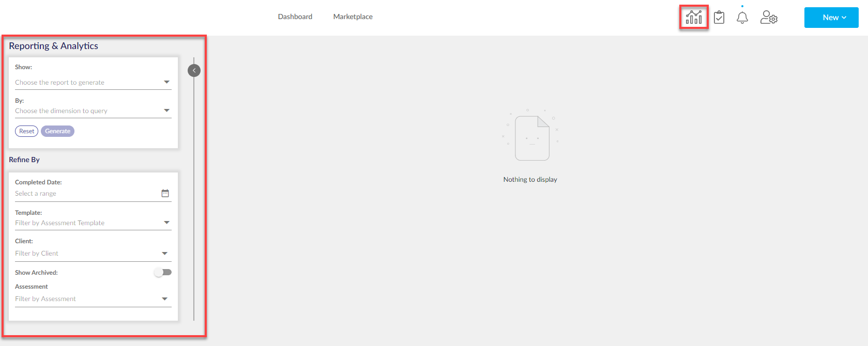This screenshot has height=346, width=868.
Task: Click the Nothing to display message
Action: 530,180
